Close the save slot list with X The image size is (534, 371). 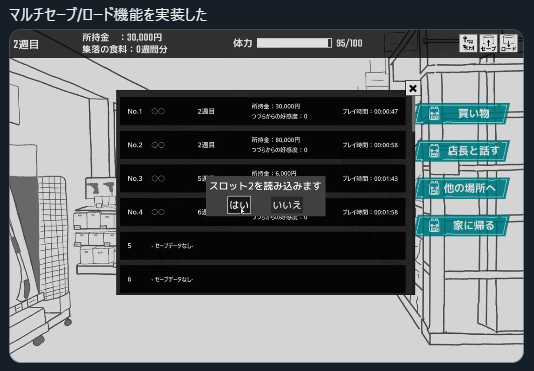(x=413, y=89)
